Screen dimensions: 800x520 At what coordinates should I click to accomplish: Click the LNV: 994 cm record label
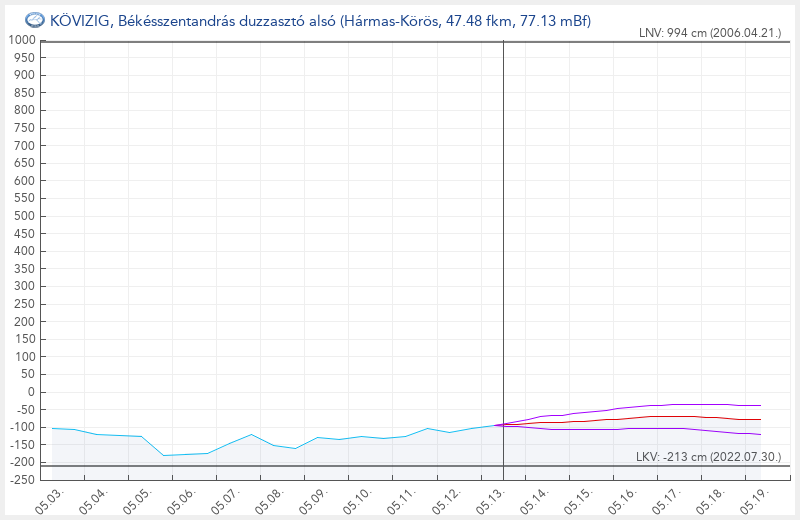710,33
